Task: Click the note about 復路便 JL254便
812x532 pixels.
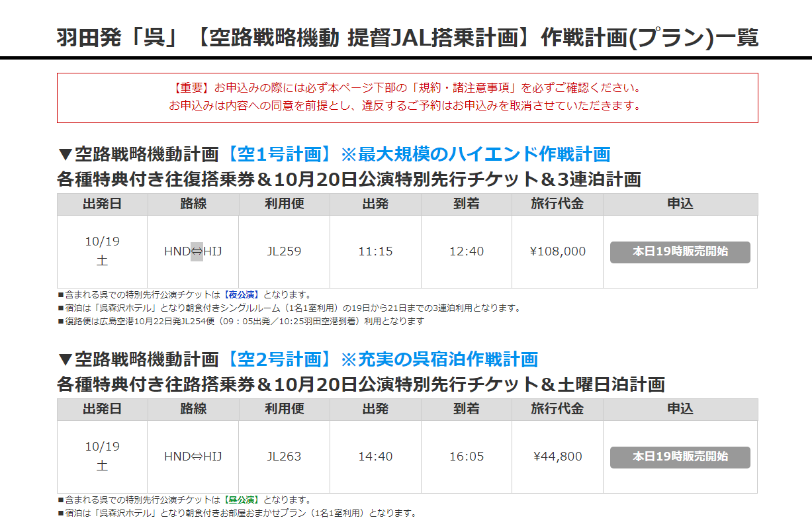Action: click(241, 322)
